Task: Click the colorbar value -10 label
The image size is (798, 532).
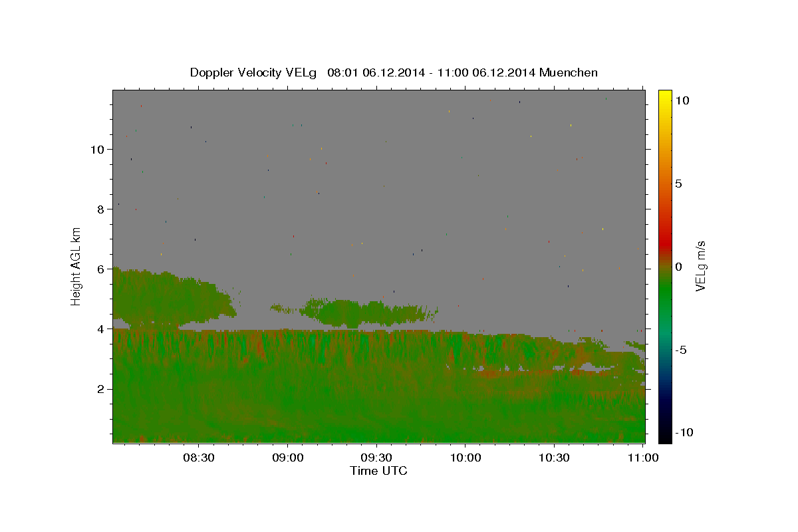Action: click(x=684, y=432)
